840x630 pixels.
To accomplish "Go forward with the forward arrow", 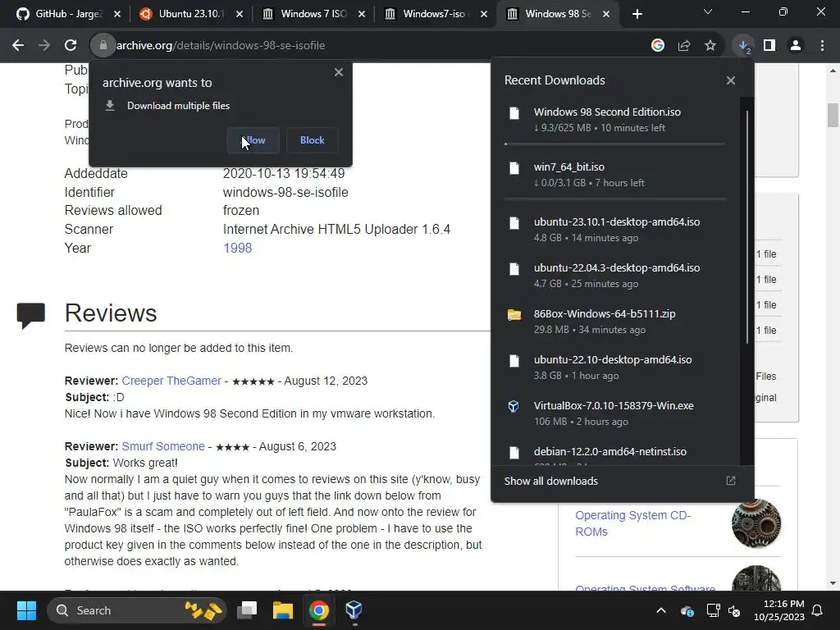I will [x=44, y=46].
